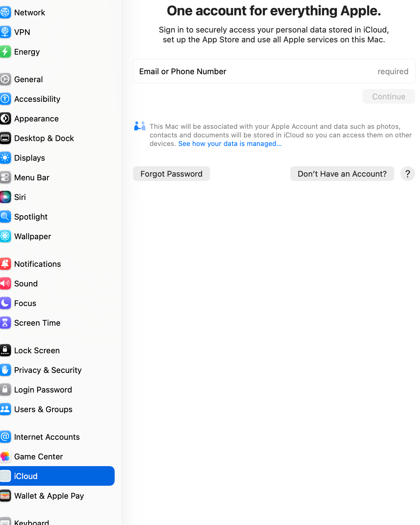
Task: Select General sidebar label
Action: coord(29,79)
